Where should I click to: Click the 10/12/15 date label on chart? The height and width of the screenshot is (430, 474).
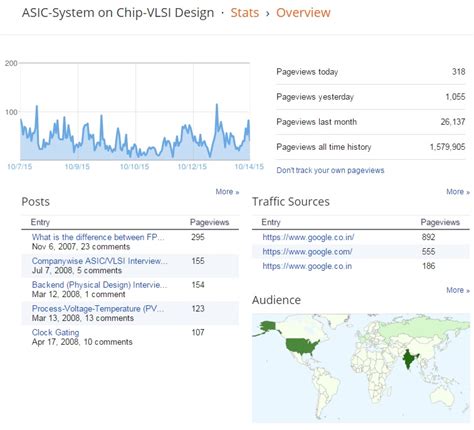click(192, 166)
